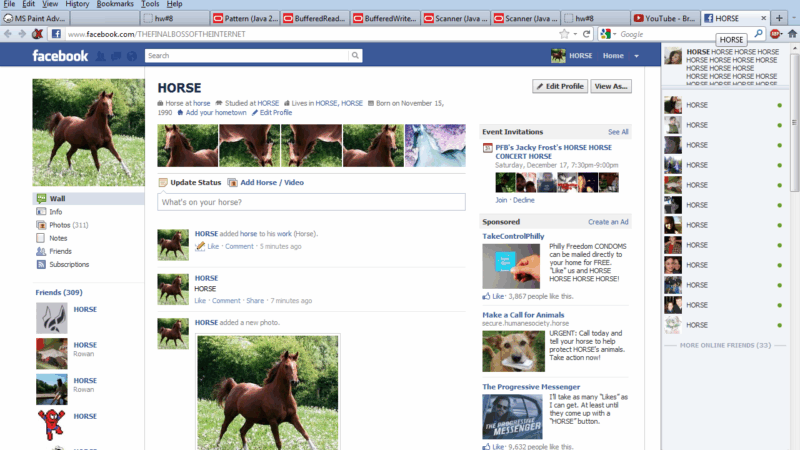This screenshot has width=800, height=450.
Task: Click the Friends icon in sidebar
Action: click(x=41, y=252)
